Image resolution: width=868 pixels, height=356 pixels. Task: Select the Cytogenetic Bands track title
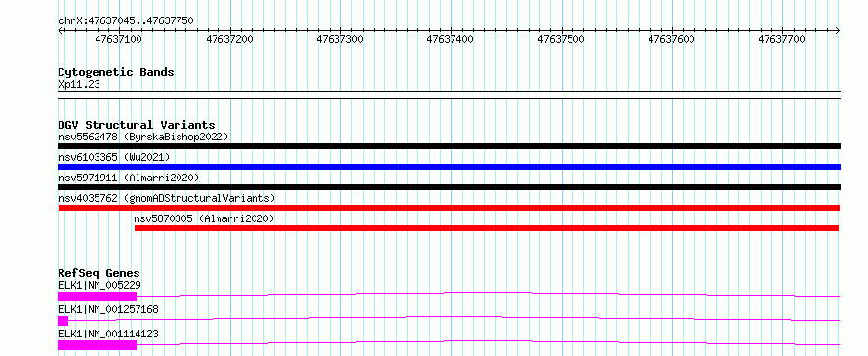[x=116, y=72]
